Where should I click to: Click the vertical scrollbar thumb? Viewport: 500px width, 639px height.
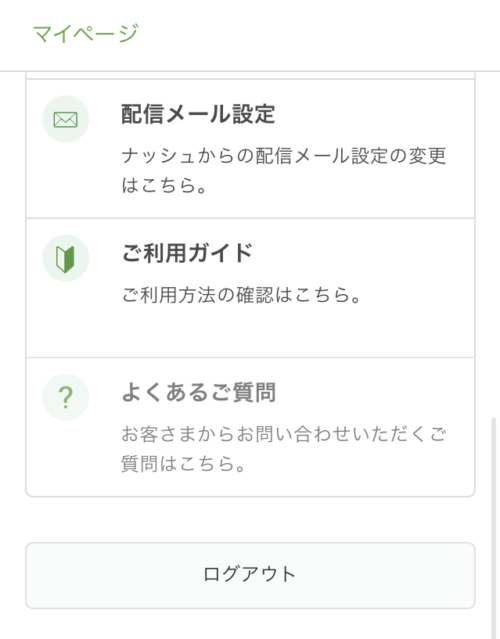[x=495, y=526]
